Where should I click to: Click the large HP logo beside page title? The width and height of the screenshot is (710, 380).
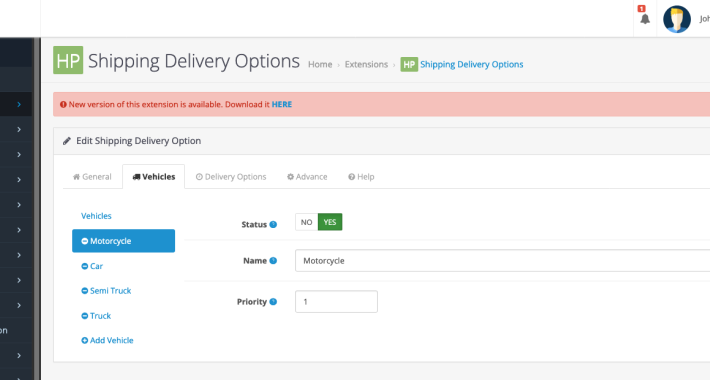tap(68, 60)
